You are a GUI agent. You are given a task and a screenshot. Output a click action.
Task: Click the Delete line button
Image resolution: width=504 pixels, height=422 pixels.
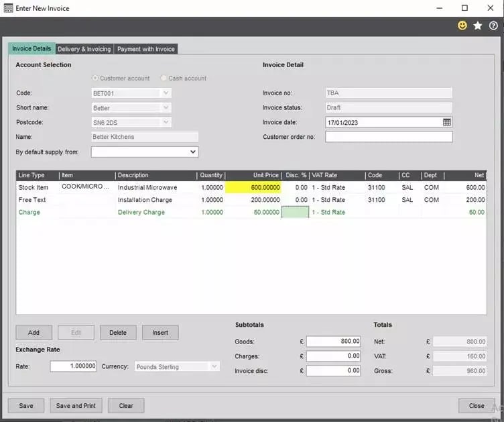[x=118, y=332]
